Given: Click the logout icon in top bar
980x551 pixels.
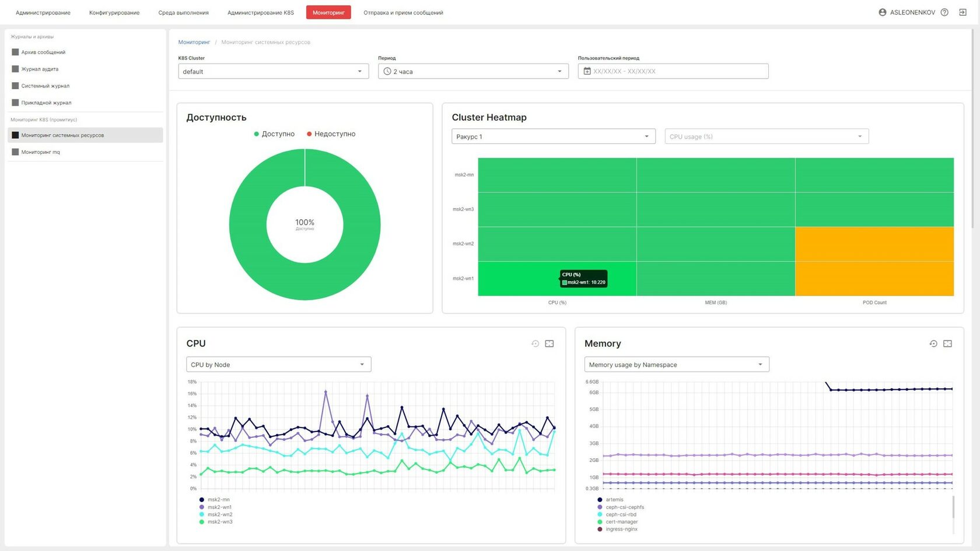Looking at the screenshot, I should 963,12.
